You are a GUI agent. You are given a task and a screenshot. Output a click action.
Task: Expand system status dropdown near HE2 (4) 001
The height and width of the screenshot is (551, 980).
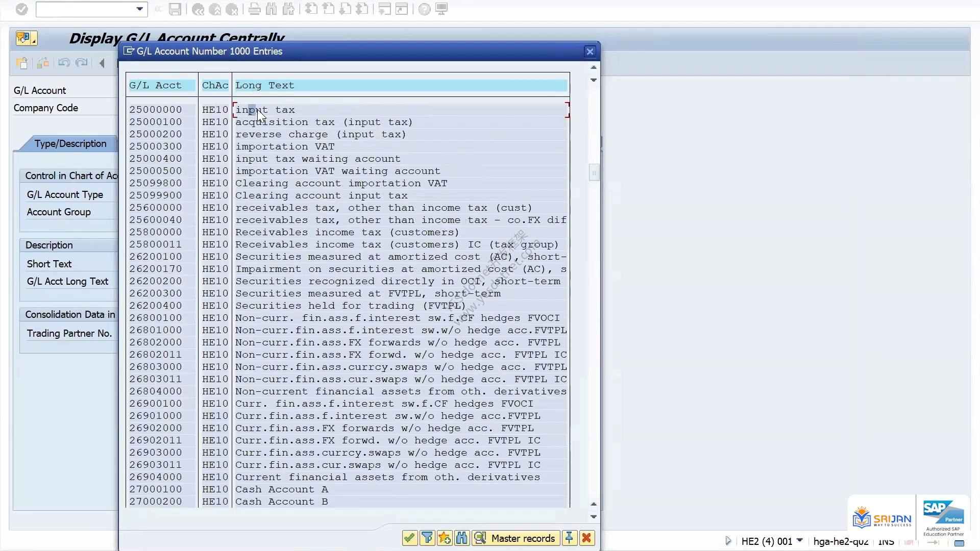[800, 540]
